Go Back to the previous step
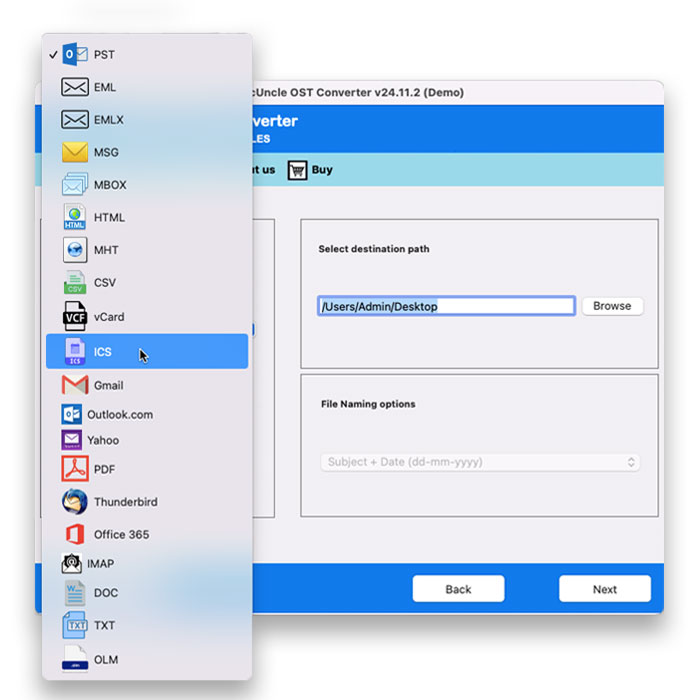Screen dimensions: 700x700 [x=458, y=589]
